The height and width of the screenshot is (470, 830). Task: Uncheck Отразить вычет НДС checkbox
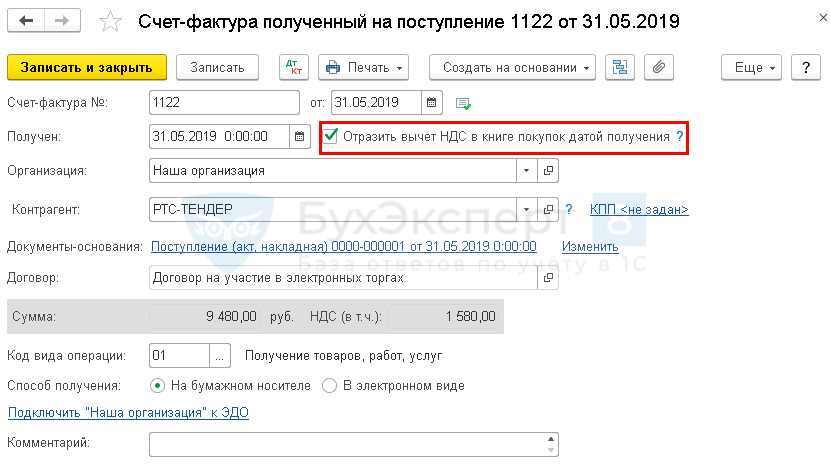331,136
